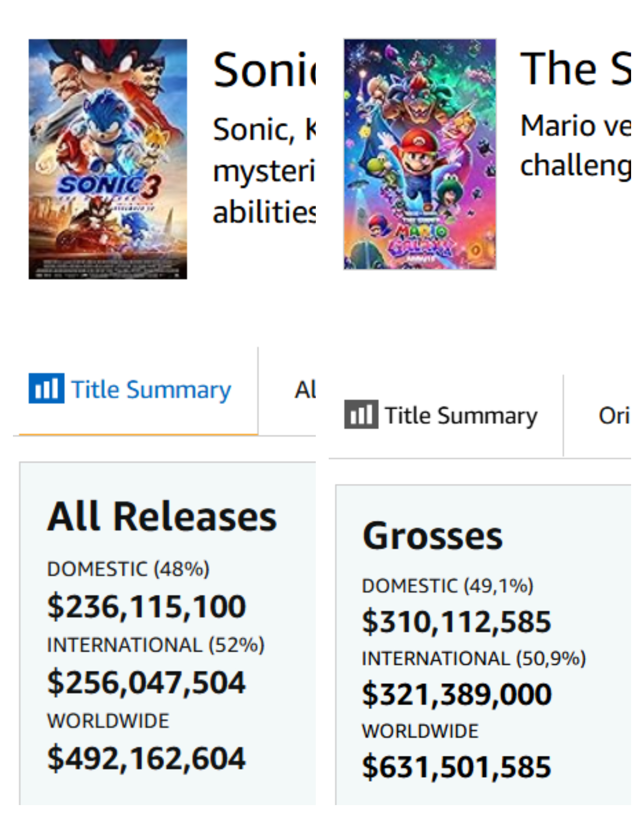Click the DOMESTIC (48%) label

pyautogui.click(x=128, y=569)
